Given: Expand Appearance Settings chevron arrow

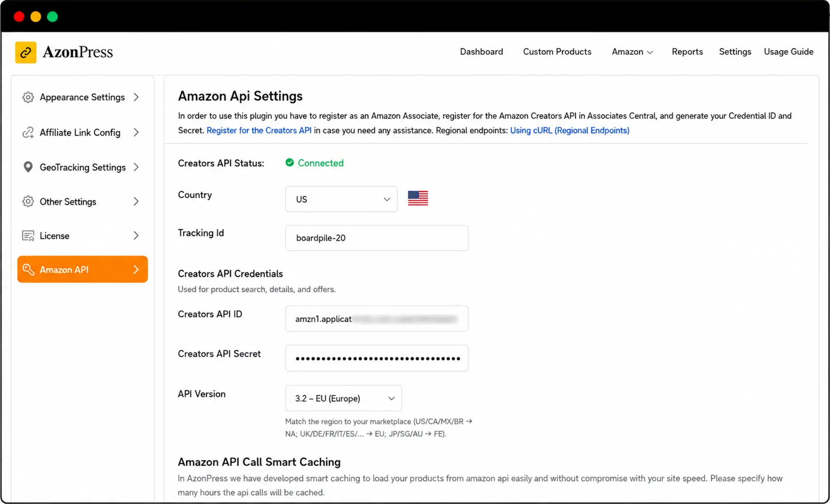Looking at the screenshot, I should coord(136,97).
